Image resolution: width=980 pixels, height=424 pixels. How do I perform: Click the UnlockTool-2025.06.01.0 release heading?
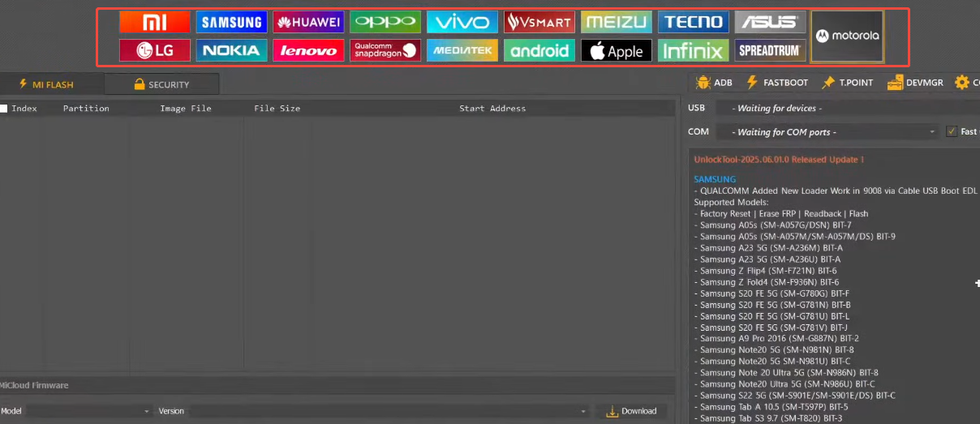pyautogui.click(x=779, y=160)
